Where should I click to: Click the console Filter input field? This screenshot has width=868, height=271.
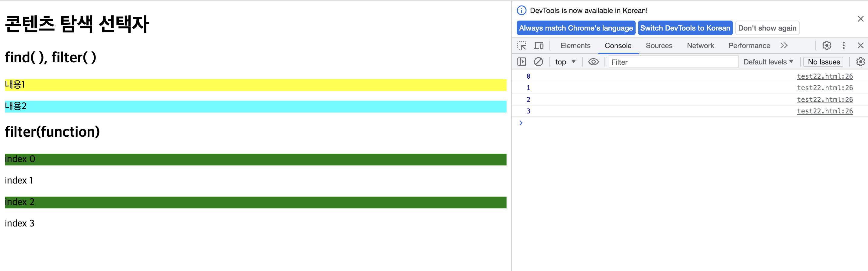click(673, 62)
